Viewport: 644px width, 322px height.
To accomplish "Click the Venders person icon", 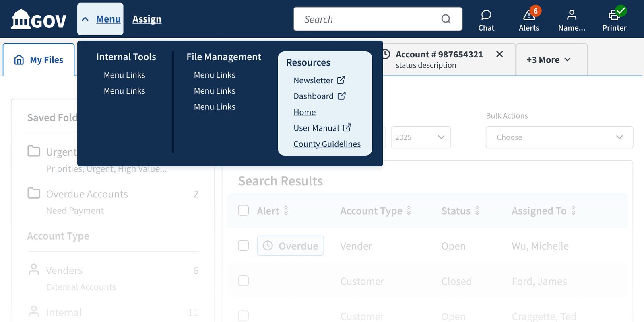I will (34, 269).
